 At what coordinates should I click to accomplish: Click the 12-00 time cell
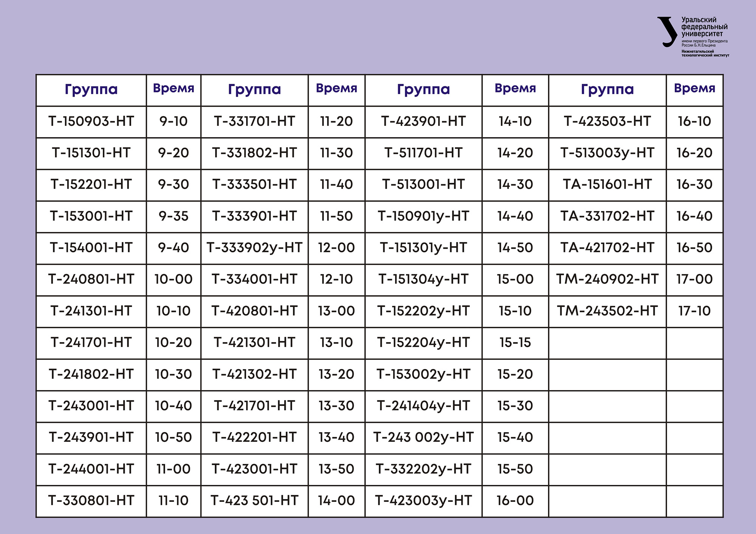click(x=336, y=248)
